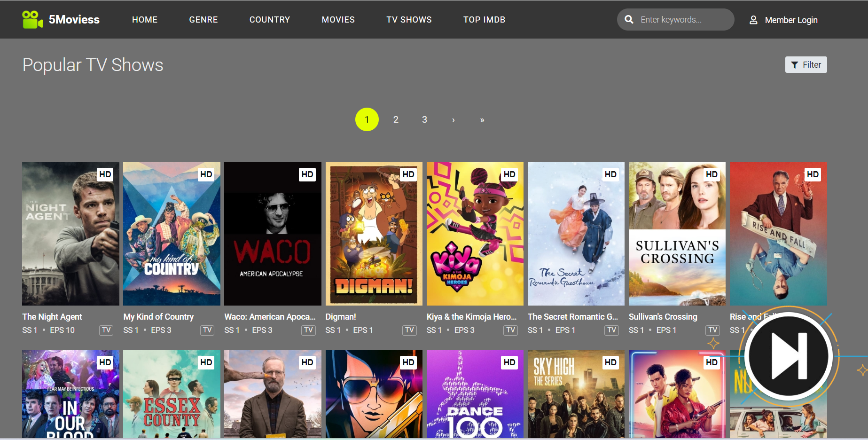
Task: Click 'EPS 10' under The Night Agent
Action: click(x=63, y=330)
